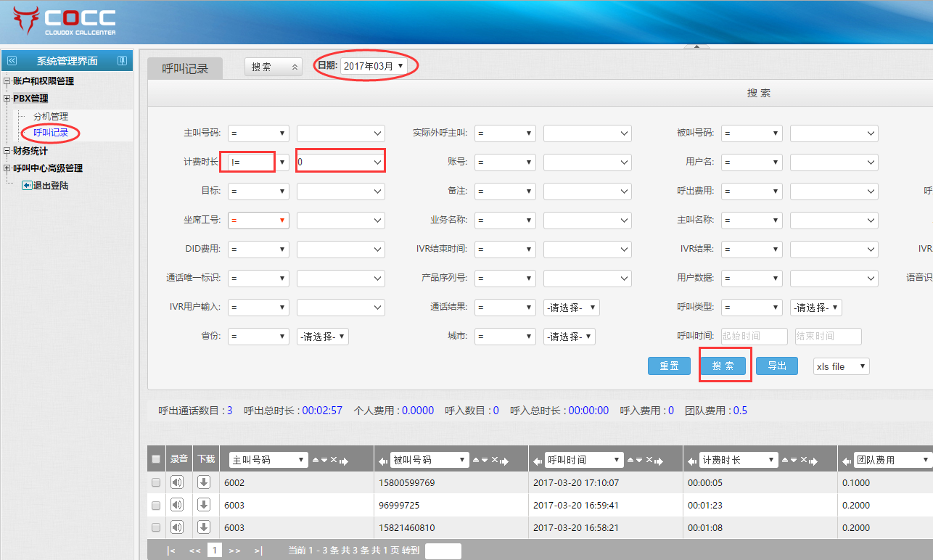Collapse the left sidebar with the double-arrow icon
The height and width of the screenshot is (560, 933).
(12, 61)
